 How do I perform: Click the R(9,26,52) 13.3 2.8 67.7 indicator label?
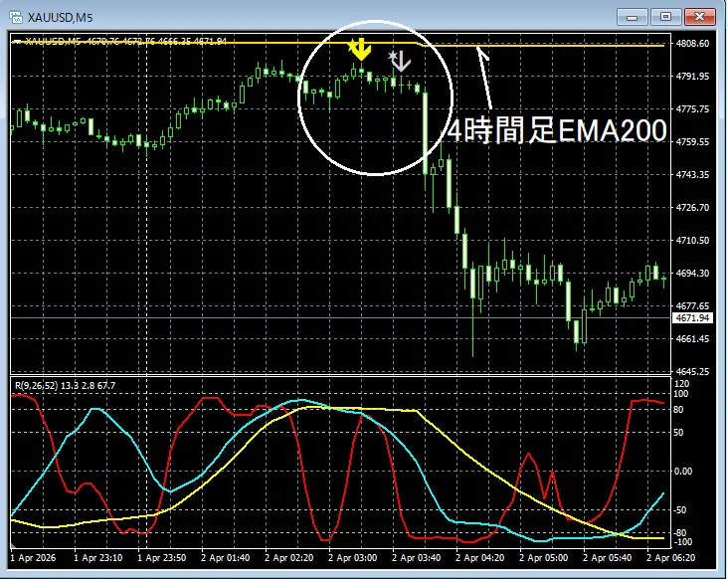pyautogui.click(x=65, y=385)
